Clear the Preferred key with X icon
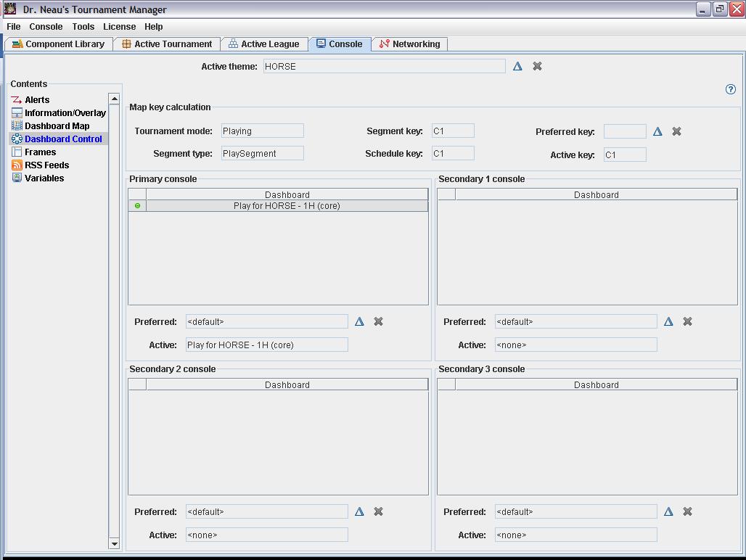The width and height of the screenshot is (746, 560). [x=676, y=131]
